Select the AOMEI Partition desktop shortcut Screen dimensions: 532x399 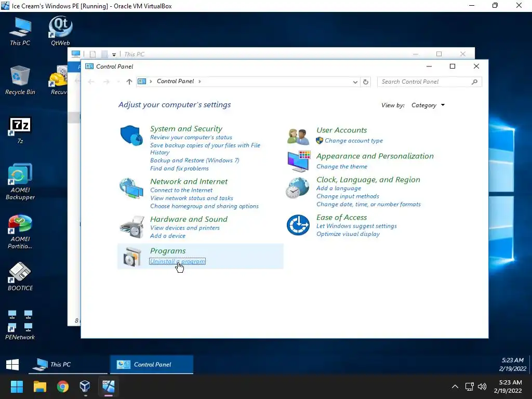pyautogui.click(x=20, y=232)
